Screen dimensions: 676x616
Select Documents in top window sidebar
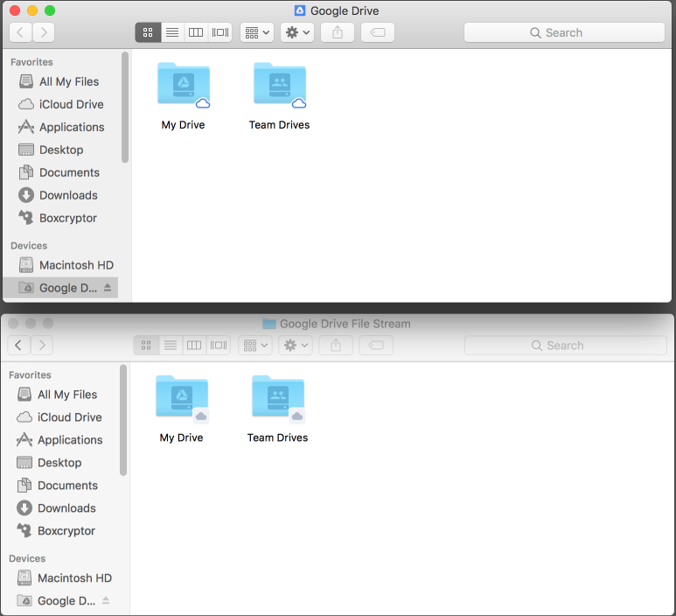[60, 172]
